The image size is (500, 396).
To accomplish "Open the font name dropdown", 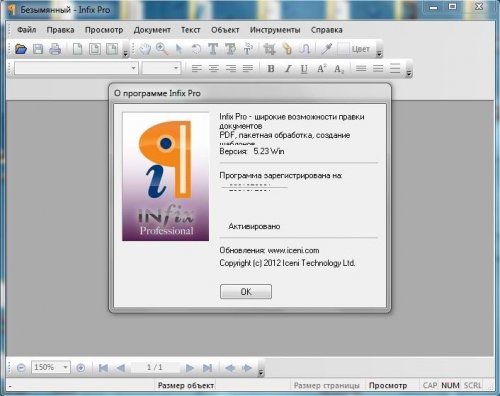I will coord(133,68).
